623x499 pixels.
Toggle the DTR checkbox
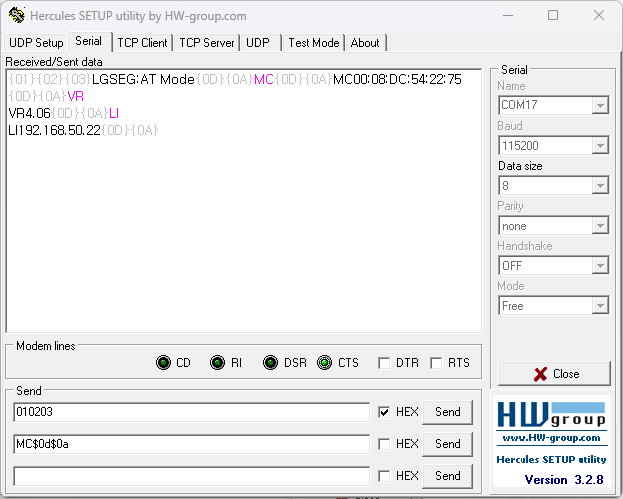coord(384,363)
